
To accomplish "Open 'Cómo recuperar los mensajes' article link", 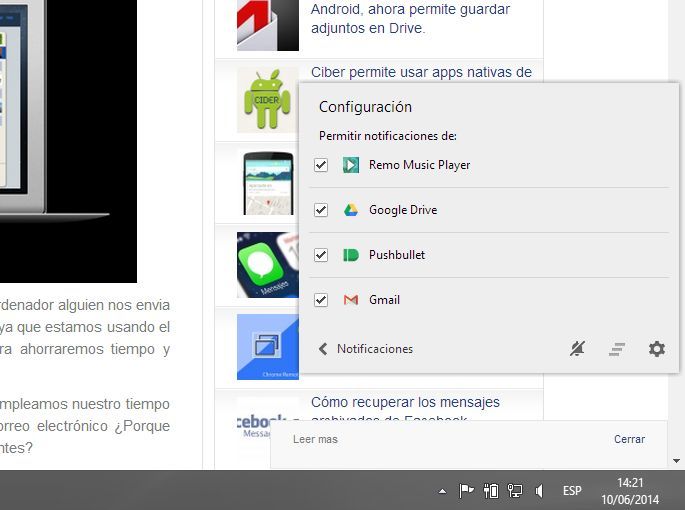I will click(405, 402).
